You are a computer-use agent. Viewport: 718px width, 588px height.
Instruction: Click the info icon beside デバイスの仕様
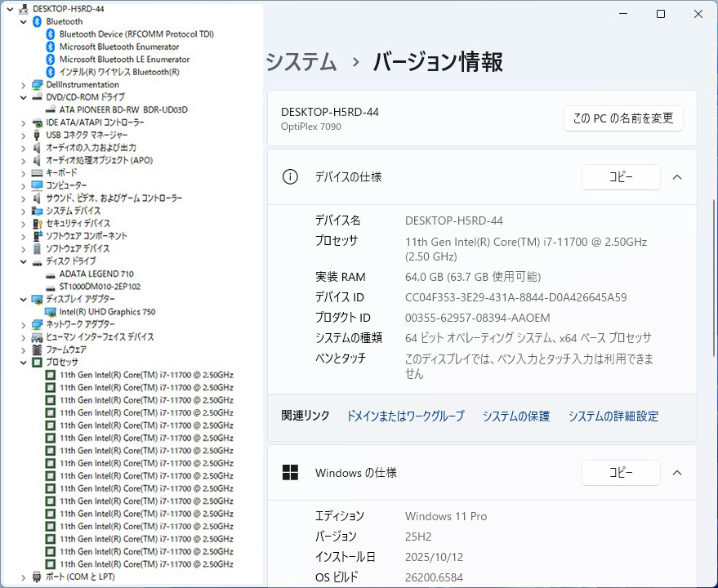(x=289, y=177)
